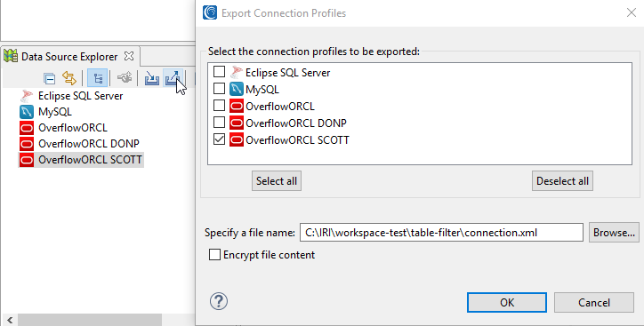644x326 pixels.
Task: Cancel the Export Connection Profiles dialog
Action: (594, 303)
